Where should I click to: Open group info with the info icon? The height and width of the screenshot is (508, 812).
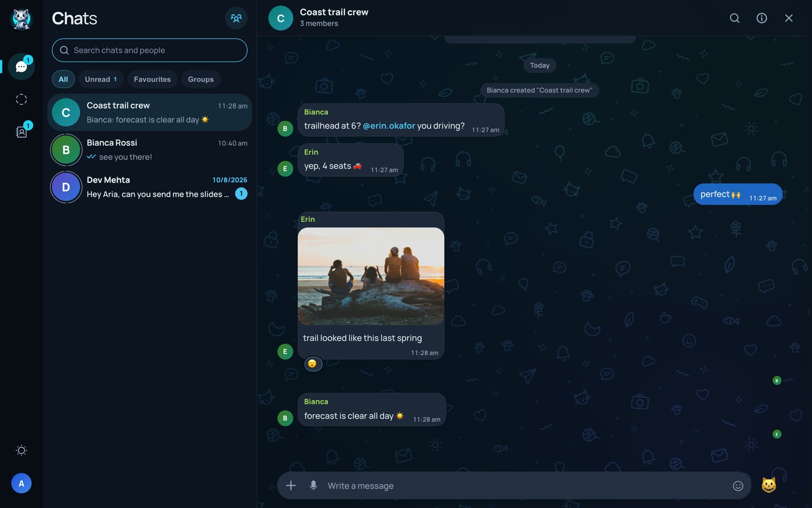(x=762, y=18)
